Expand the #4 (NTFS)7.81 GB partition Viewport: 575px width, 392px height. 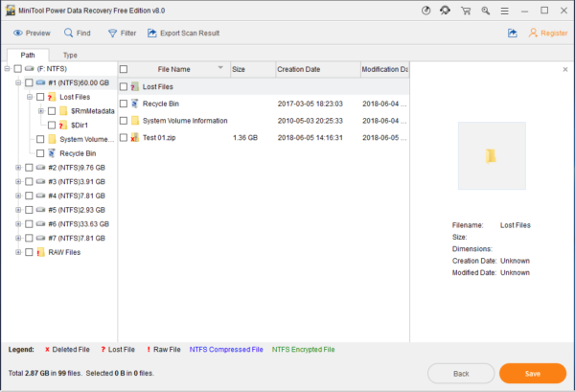point(18,196)
